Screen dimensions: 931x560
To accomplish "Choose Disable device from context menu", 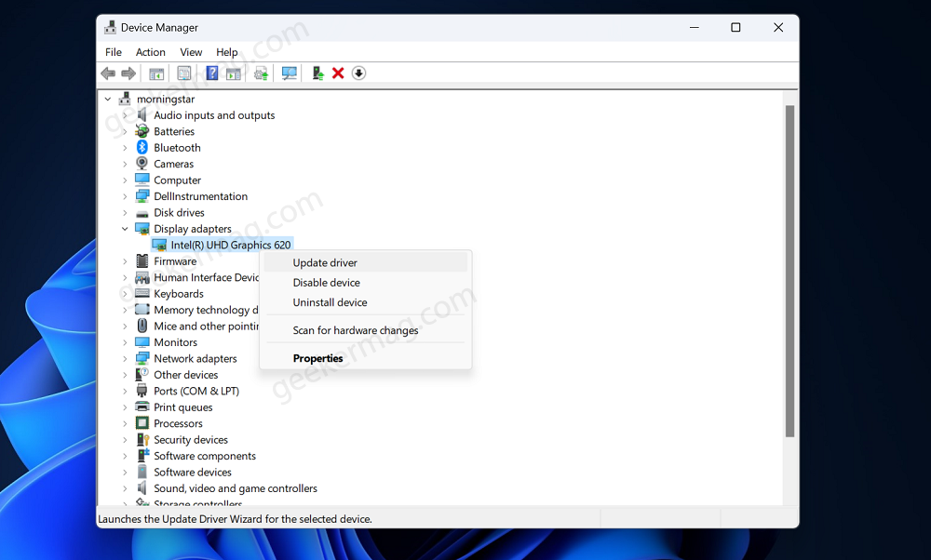I will coord(366,283).
